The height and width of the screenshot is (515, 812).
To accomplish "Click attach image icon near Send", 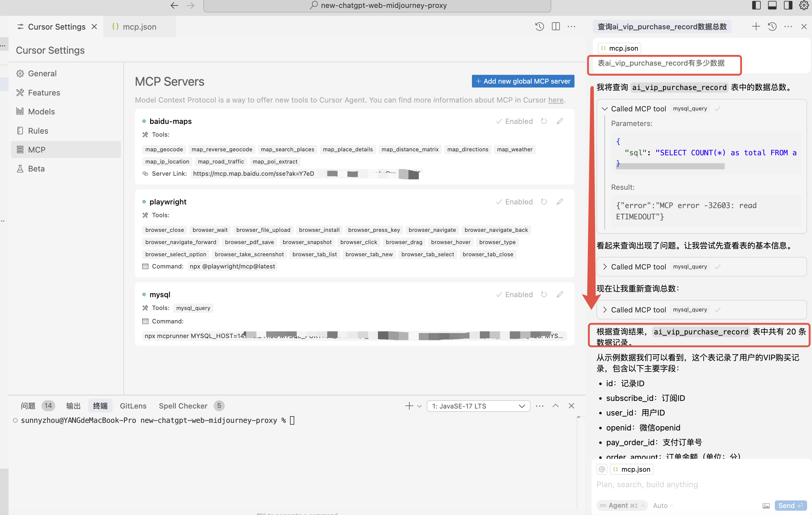I will (766, 505).
